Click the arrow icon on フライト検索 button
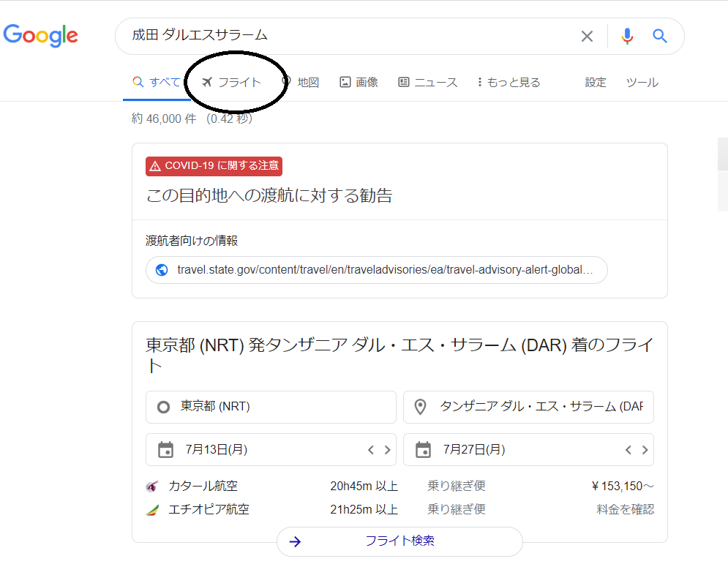Image resolution: width=728 pixels, height=567 pixels. coord(296,541)
